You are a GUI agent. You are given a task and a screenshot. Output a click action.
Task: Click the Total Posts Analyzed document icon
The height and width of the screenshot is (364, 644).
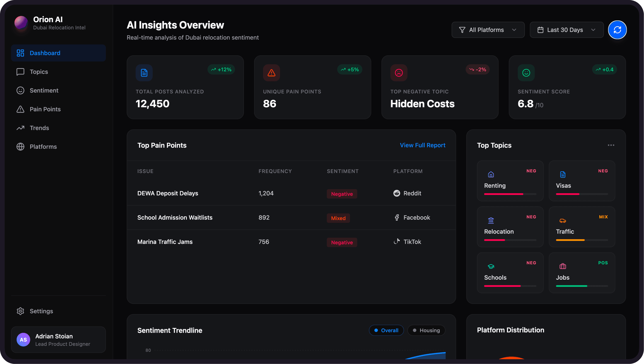(144, 73)
